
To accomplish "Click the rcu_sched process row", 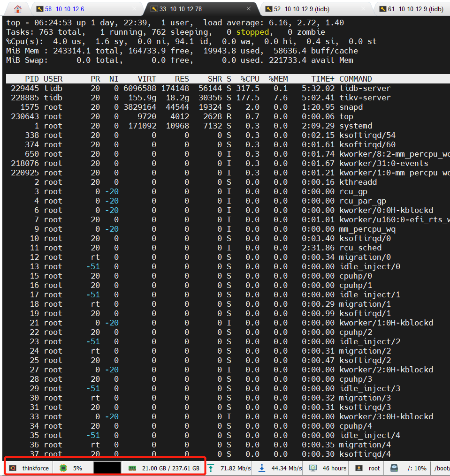I will (228, 248).
